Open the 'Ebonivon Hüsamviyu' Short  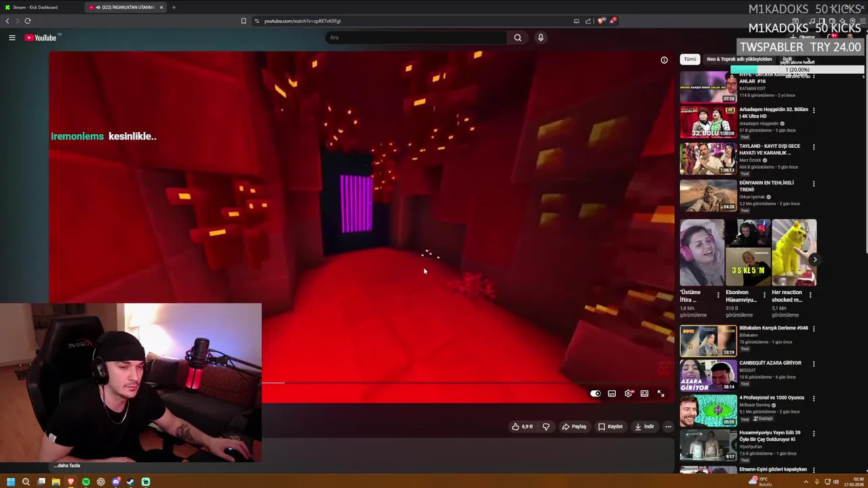click(748, 252)
